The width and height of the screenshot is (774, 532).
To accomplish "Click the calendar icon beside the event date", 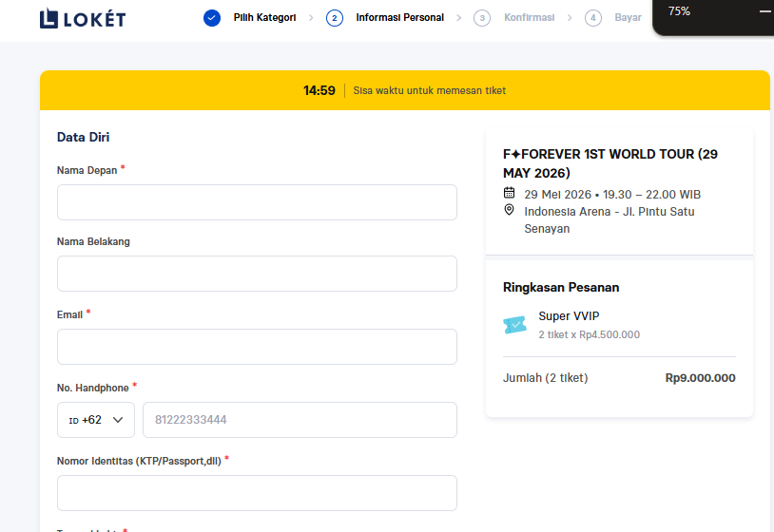I will (x=509, y=192).
